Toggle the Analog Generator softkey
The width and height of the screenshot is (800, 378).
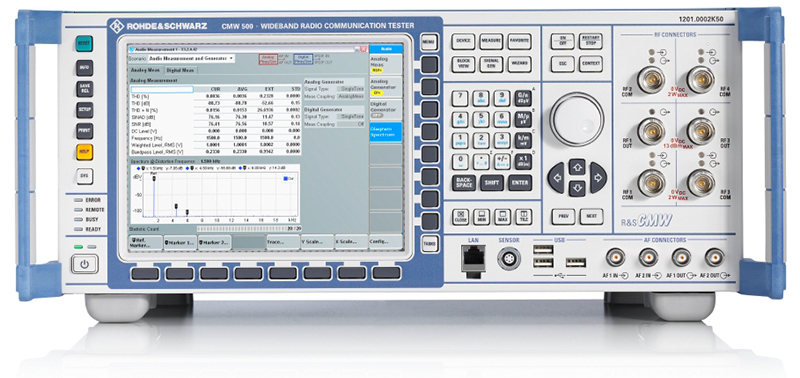point(386,87)
